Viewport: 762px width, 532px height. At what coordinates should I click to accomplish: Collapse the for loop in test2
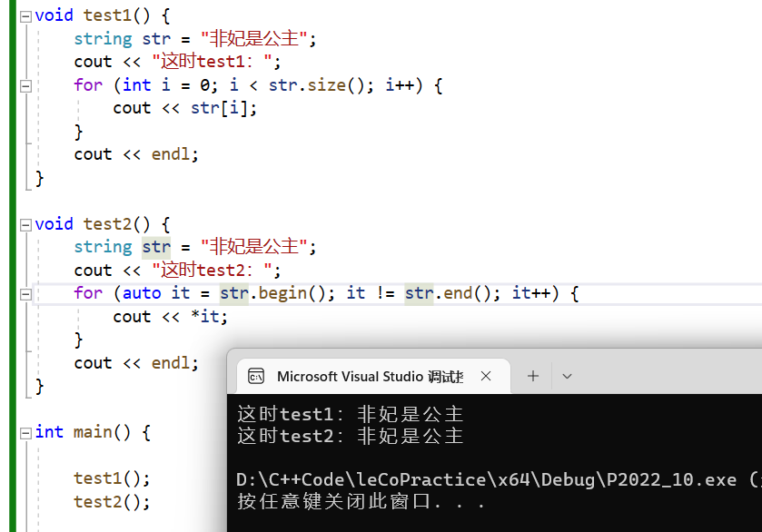[25, 294]
